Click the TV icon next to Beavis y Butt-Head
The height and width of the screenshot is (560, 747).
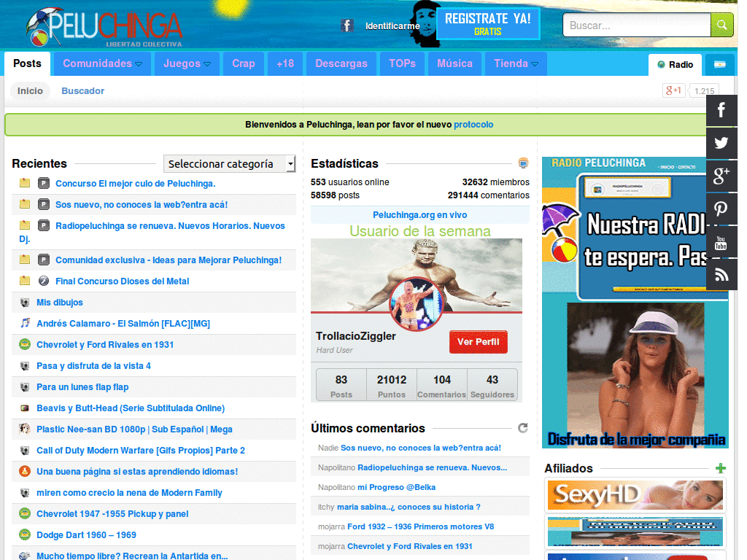click(x=25, y=408)
